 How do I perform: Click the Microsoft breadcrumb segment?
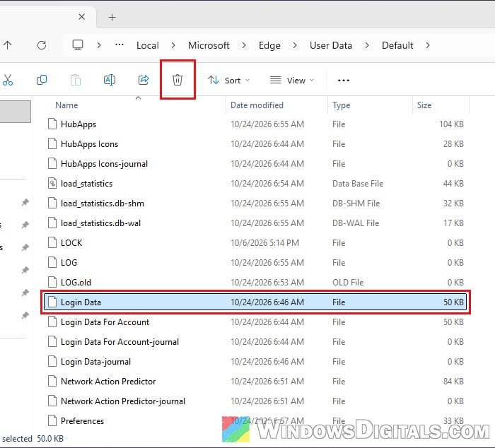209,45
